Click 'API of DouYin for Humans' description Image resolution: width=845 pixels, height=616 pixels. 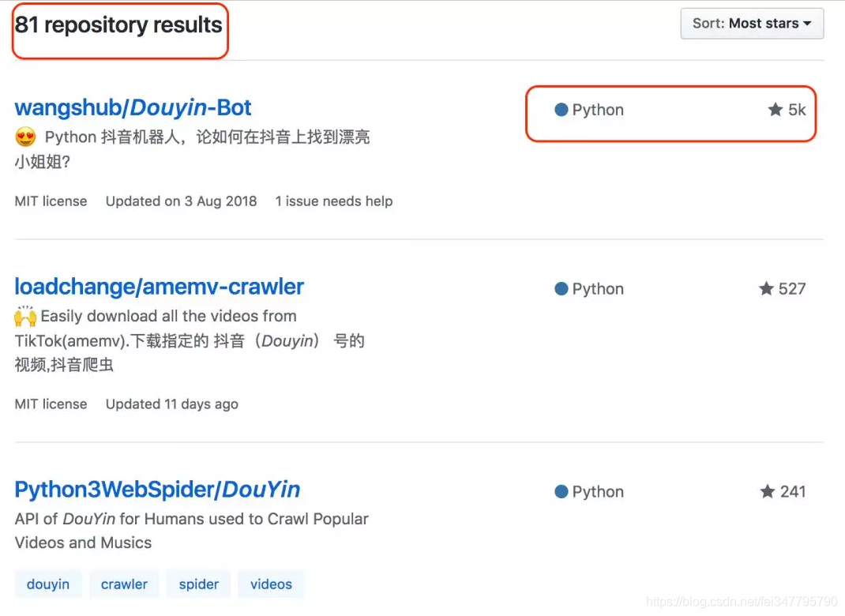pos(191,530)
